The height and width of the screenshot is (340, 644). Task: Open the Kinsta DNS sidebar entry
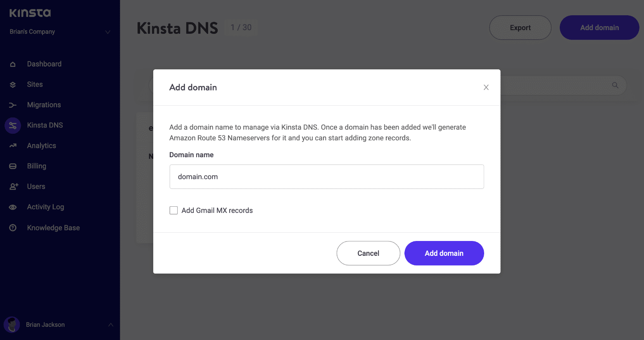[x=45, y=125]
